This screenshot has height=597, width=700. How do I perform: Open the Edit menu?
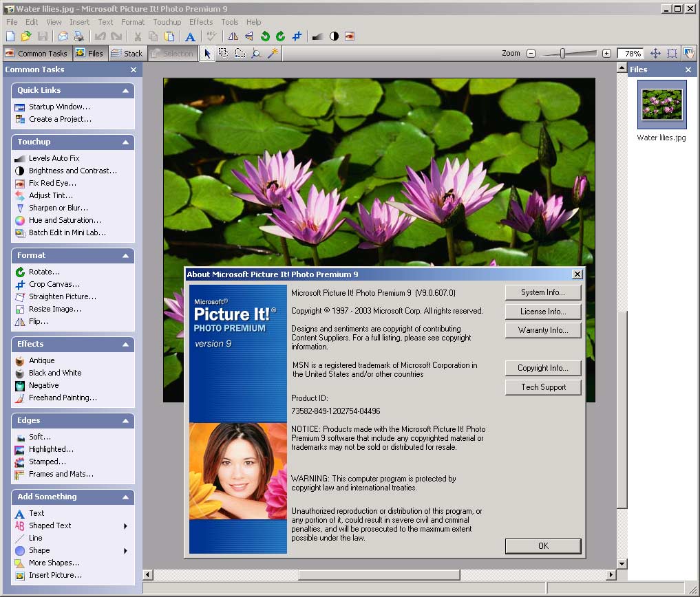point(32,22)
